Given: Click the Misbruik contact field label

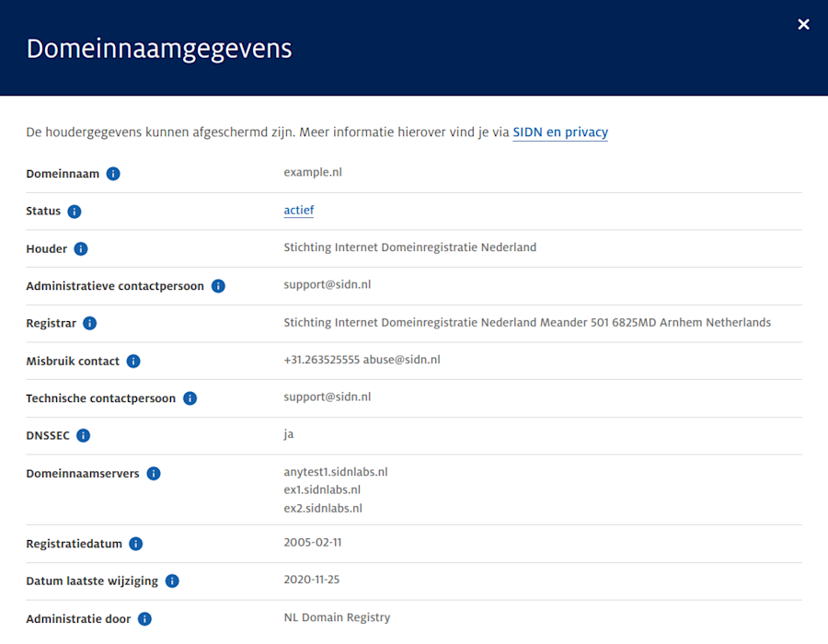Looking at the screenshot, I should [x=73, y=361].
